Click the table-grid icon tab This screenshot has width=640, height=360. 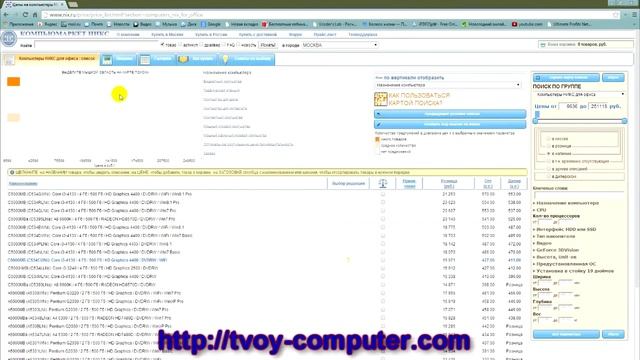pyautogui.click(x=145, y=60)
